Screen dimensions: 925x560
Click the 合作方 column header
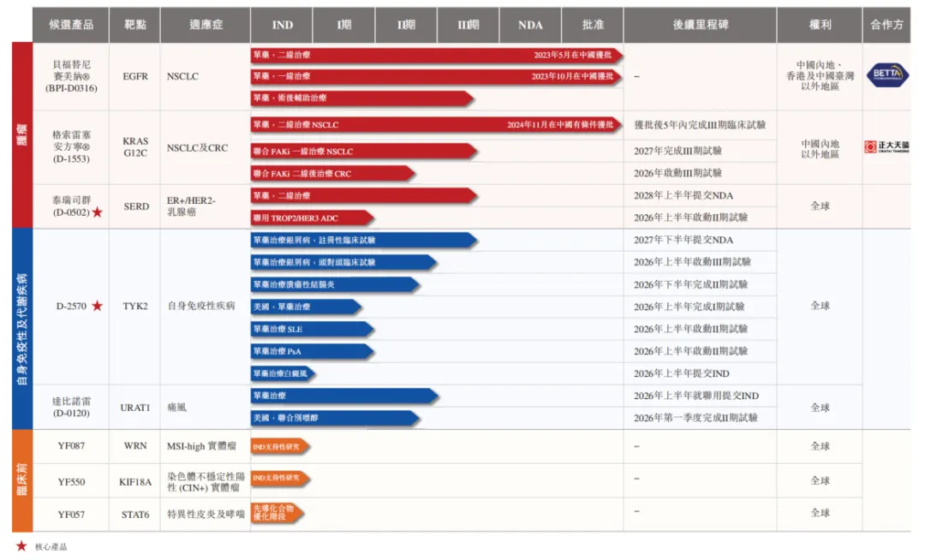[x=886, y=25]
